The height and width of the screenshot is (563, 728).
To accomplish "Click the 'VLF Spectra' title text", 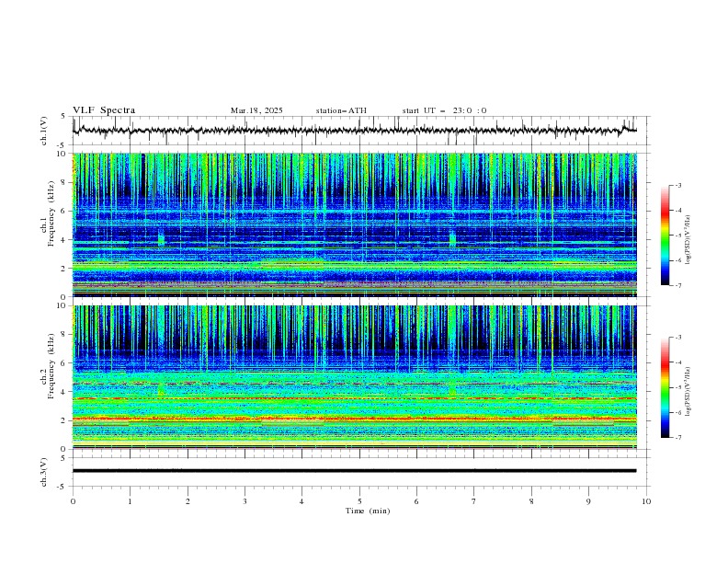I will [104, 110].
